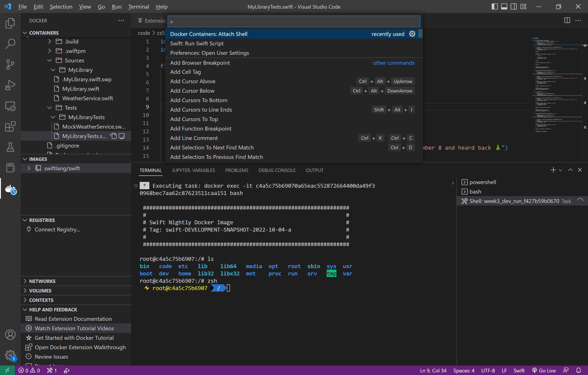This screenshot has width=588, height=375.
Task: Switch to DEBUG CONSOLE tab
Action: [x=277, y=170]
